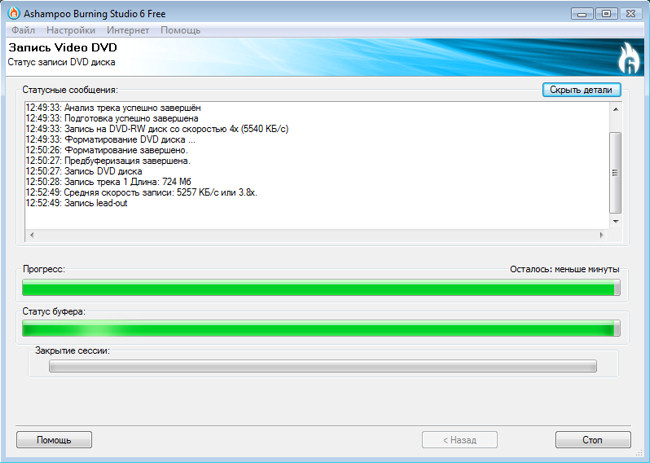Click the Помощь button at bottom left
Image resolution: width=650 pixels, height=463 pixels.
point(54,440)
